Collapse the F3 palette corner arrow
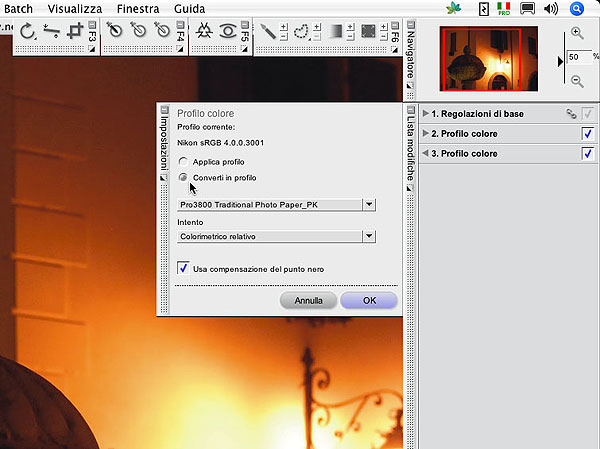Screen dimensions: 600x449 click(x=92, y=49)
